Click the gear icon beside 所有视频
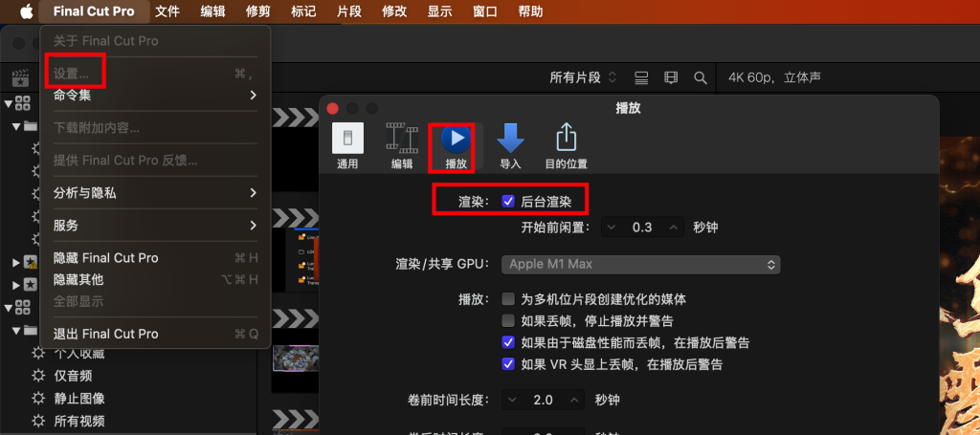980x435 pixels. click(38, 420)
